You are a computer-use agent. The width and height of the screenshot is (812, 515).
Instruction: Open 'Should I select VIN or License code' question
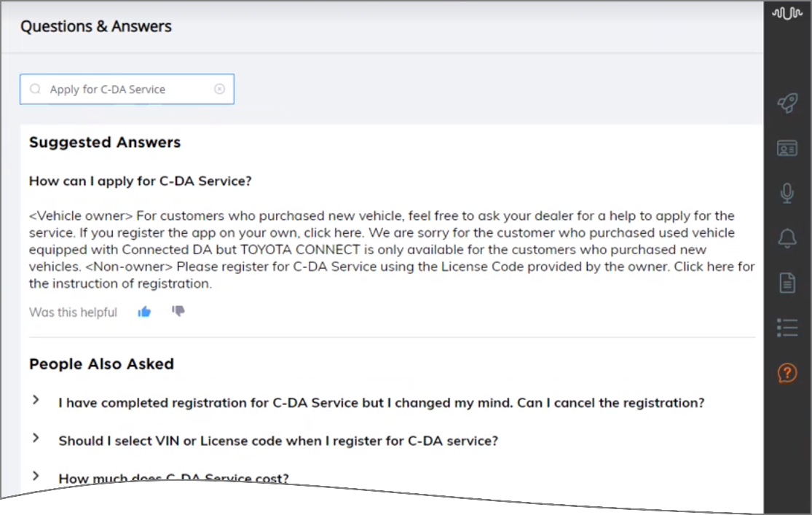(x=278, y=441)
